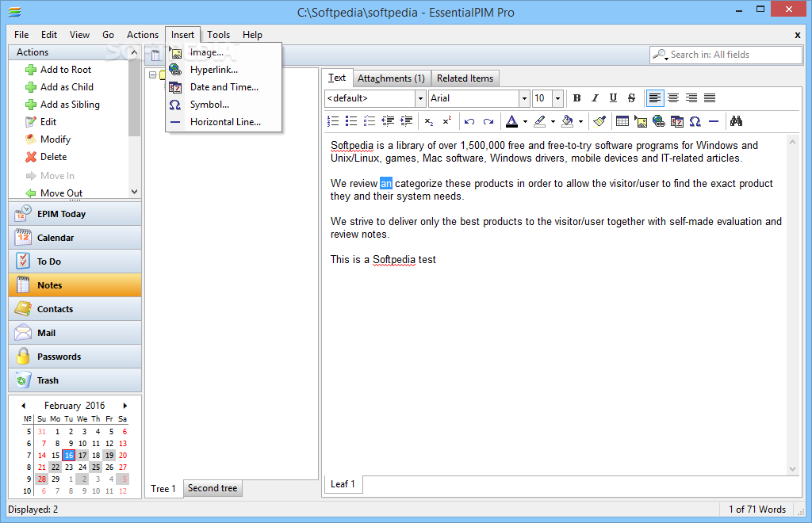812x523 pixels.
Task: Click the Search in: All fields box
Action: point(726,55)
